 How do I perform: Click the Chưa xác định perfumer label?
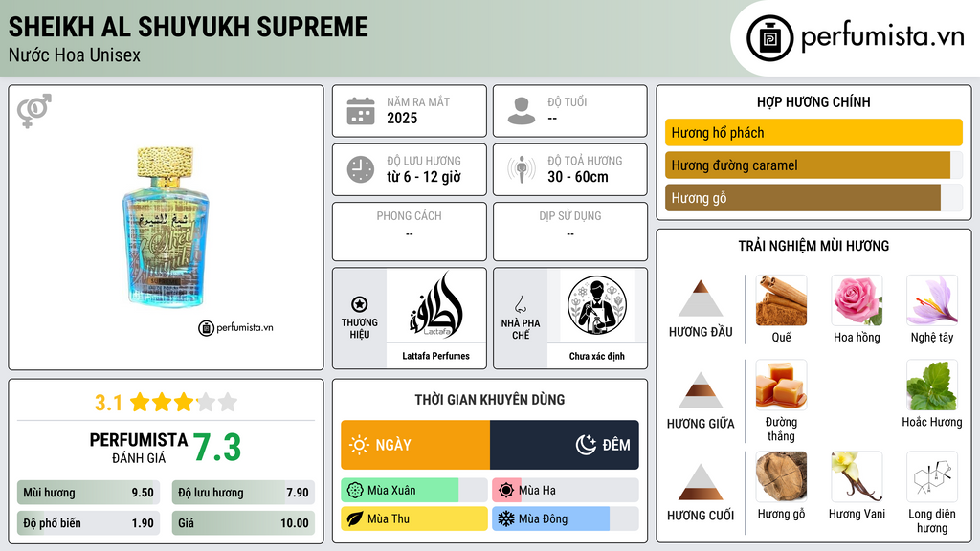pos(597,356)
